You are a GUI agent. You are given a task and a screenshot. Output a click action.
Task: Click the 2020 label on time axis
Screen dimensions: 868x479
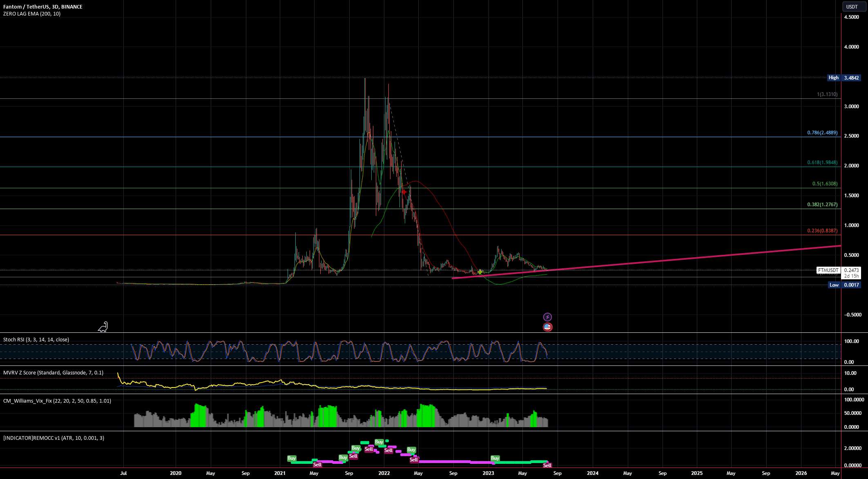(175, 473)
